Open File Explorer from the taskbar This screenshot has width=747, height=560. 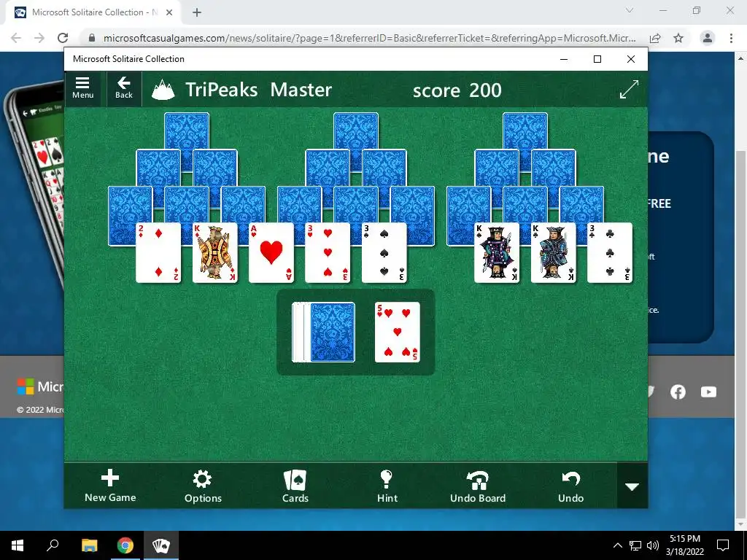(89, 545)
